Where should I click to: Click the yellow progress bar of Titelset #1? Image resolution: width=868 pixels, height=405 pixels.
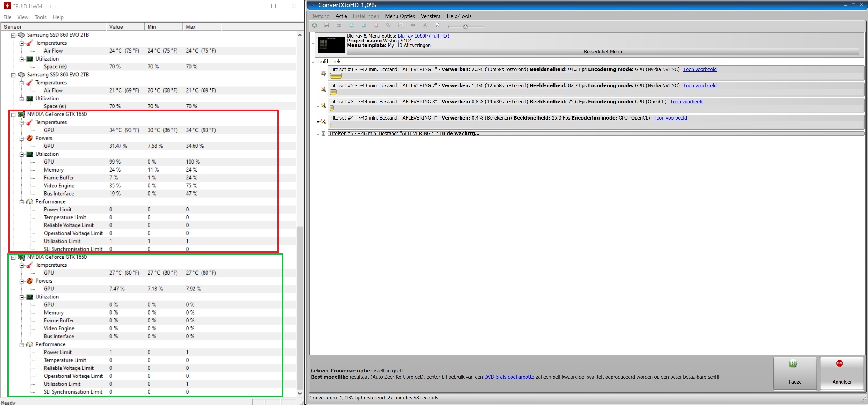(x=336, y=76)
